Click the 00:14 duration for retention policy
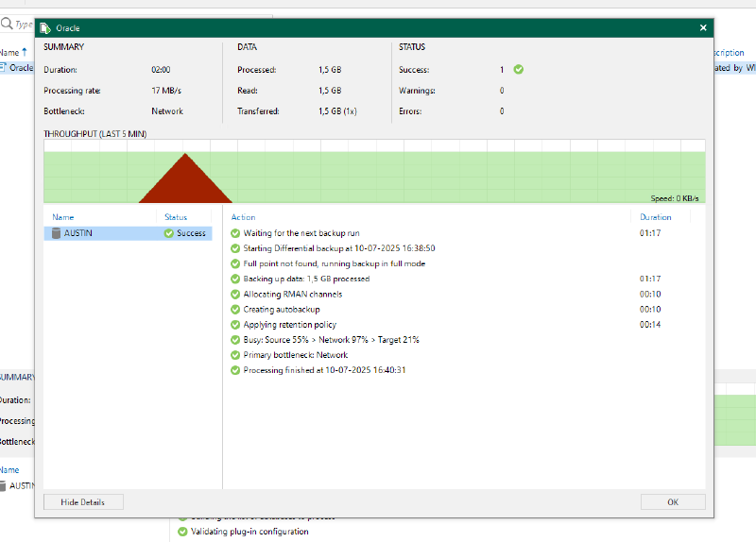This screenshot has height=542, width=756. 650,325
